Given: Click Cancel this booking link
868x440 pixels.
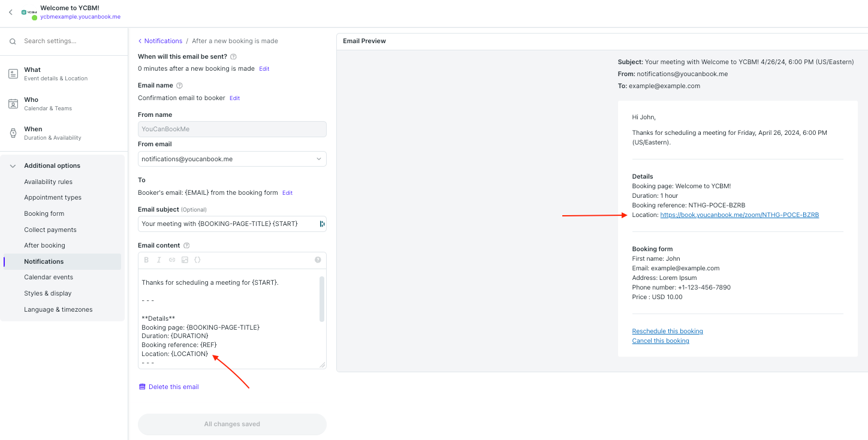Looking at the screenshot, I should tap(661, 340).
